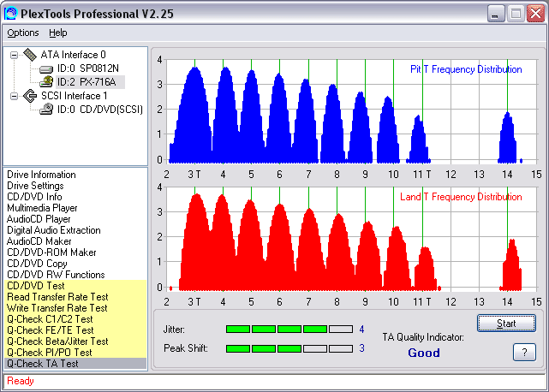Image resolution: width=549 pixels, height=392 pixels.
Task: Select Write Transfer Rate Test
Action: coord(75,308)
